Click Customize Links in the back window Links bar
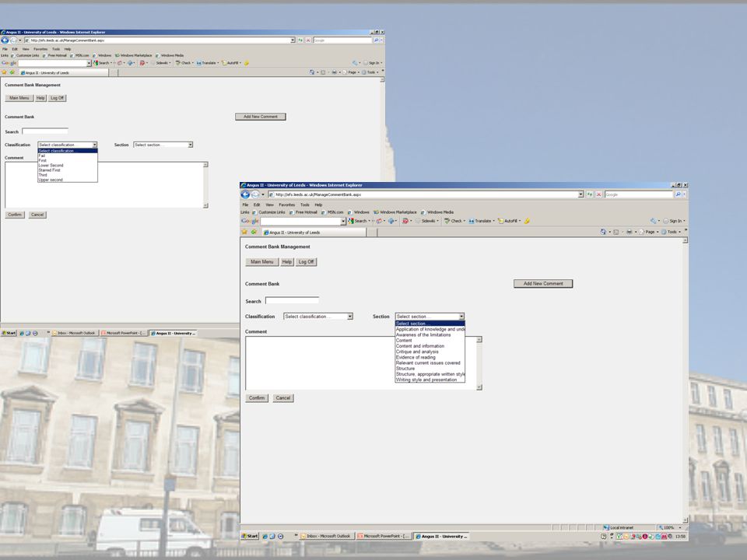747x560 pixels. pyautogui.click(x=25, y=56)
